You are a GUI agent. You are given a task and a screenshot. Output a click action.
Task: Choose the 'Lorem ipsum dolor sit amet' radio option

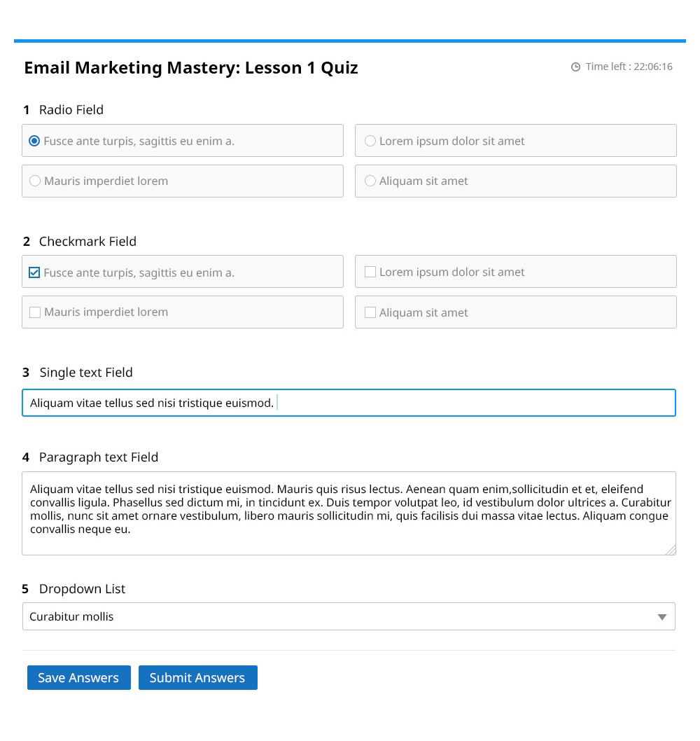[x=370, y=141]
